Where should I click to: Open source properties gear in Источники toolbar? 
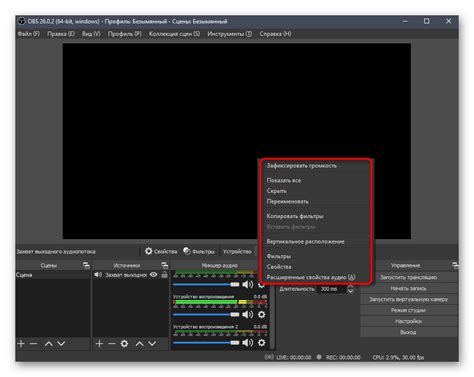pyautogui.click(x=124, y=344)
